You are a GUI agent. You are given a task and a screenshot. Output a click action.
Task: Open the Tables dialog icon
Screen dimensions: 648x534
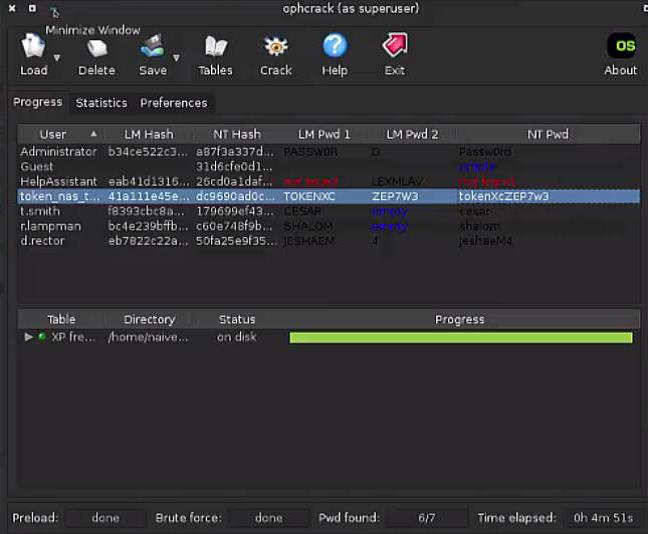point(215,47)
